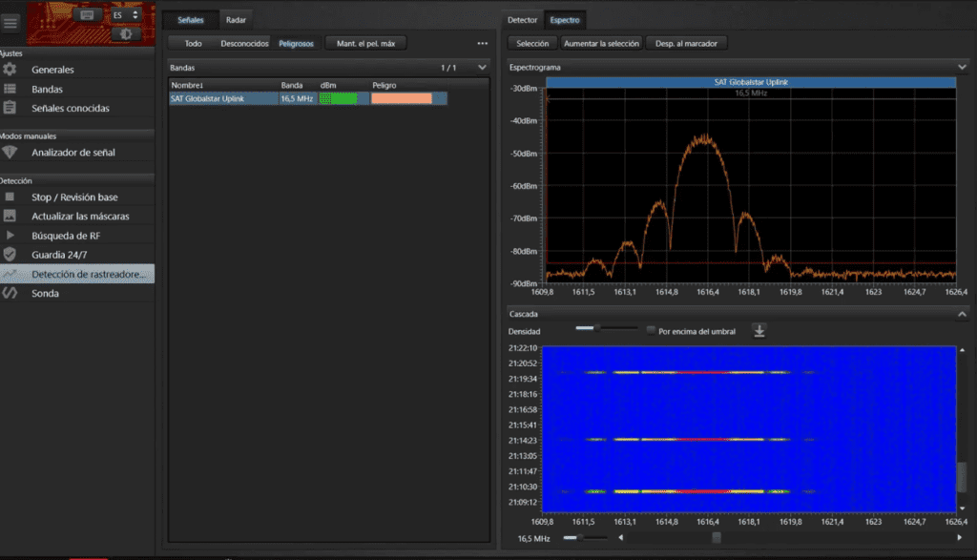Toggle the brightness theme icon button

click(x=125, y=33)
